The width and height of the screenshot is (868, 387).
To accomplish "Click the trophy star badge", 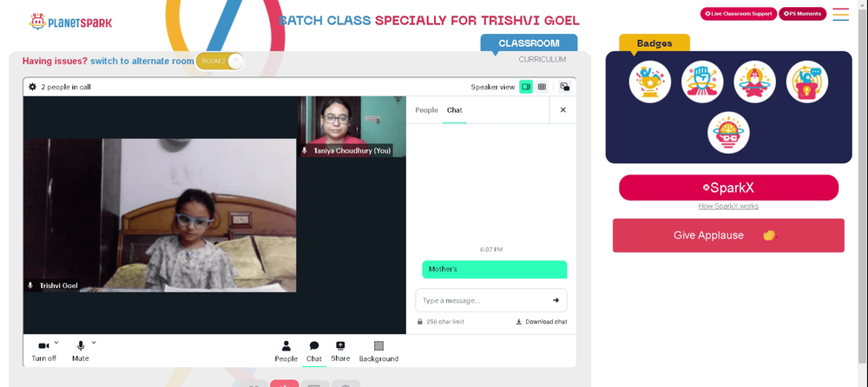I will 650,82.
